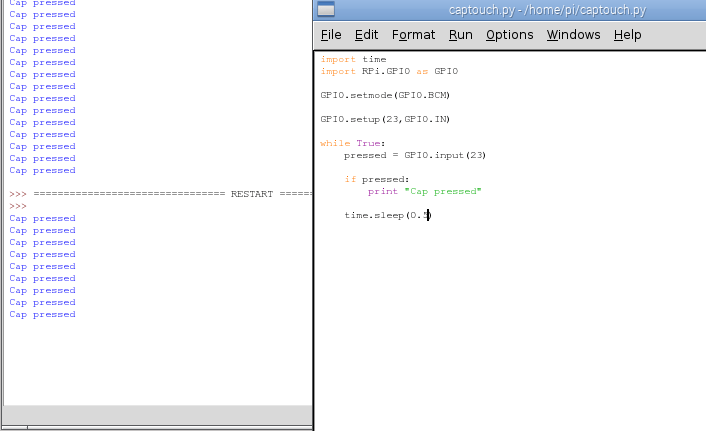Open the Help menu
706x431 pixels.
click(x=627, y=35)
